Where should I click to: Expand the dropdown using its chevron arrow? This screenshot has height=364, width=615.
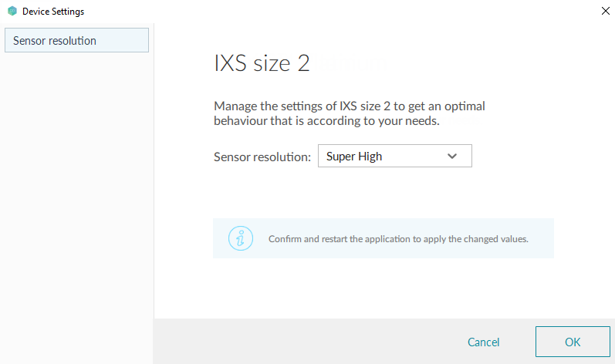tap(453, 156)
